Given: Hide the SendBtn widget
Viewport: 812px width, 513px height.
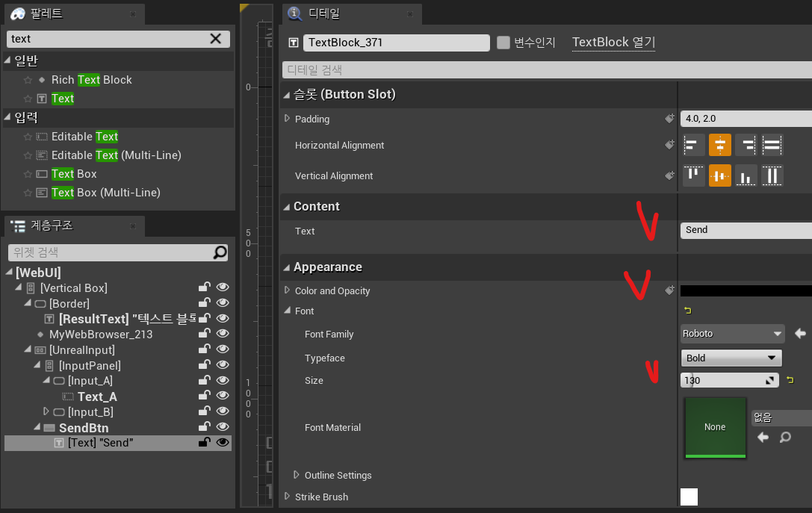Looking at the screenshot, I should click(x=222, y=428).
